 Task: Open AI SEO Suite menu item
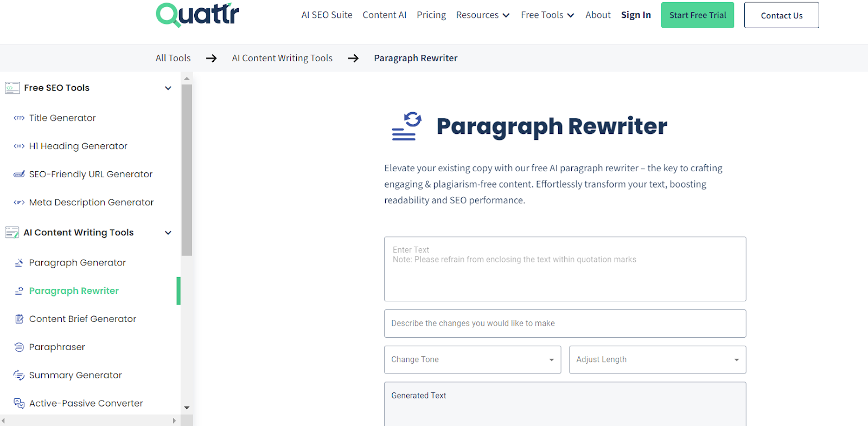327,15
